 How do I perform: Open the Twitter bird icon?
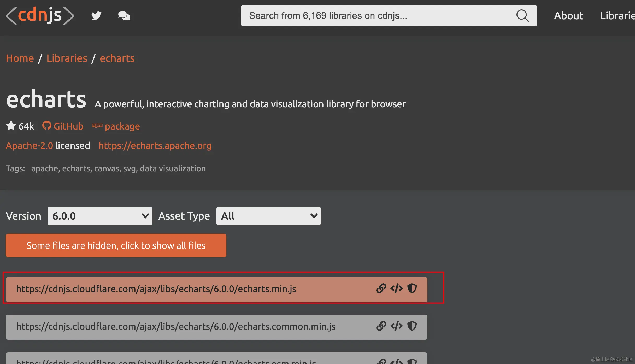pos(96,16)
